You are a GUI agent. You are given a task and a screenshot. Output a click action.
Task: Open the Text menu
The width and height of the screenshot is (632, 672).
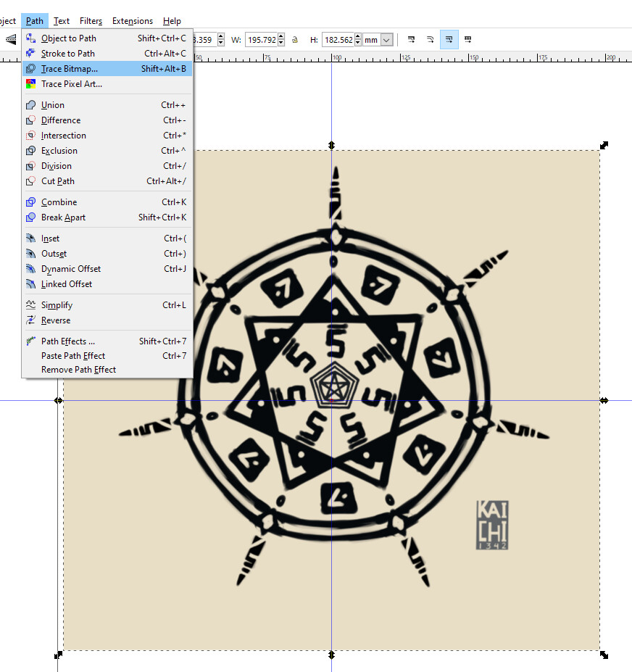62,21
